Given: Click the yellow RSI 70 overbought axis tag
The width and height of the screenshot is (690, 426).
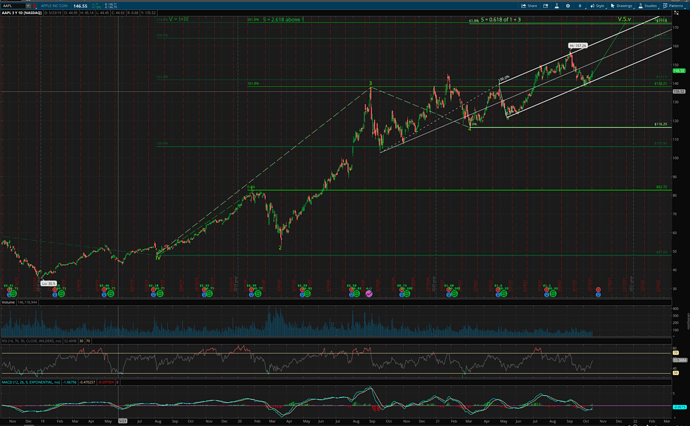Looking at the screenshot, I should pyautogui.click(x=676, y=353).
